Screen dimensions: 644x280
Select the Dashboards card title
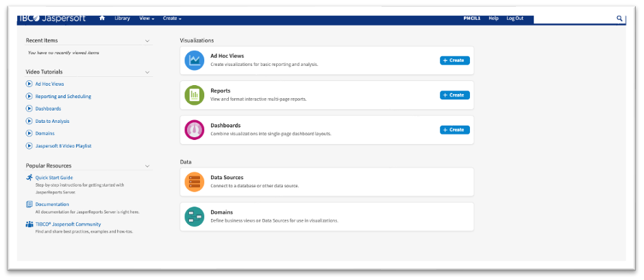225,126
